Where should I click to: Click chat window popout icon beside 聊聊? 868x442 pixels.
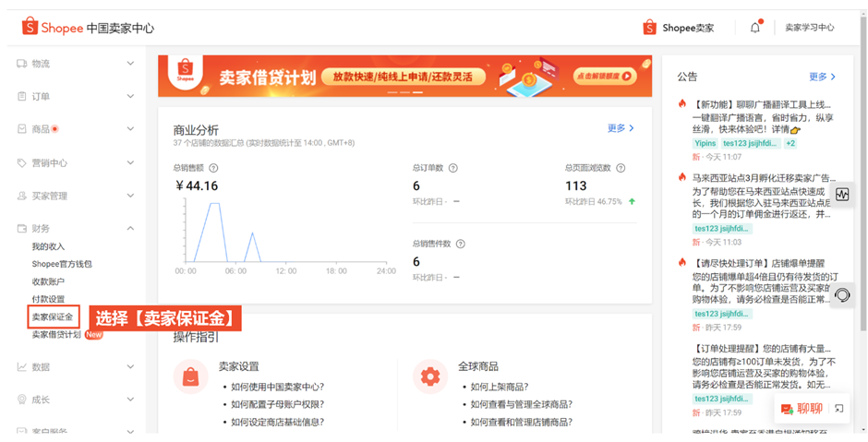click(838, 409)
